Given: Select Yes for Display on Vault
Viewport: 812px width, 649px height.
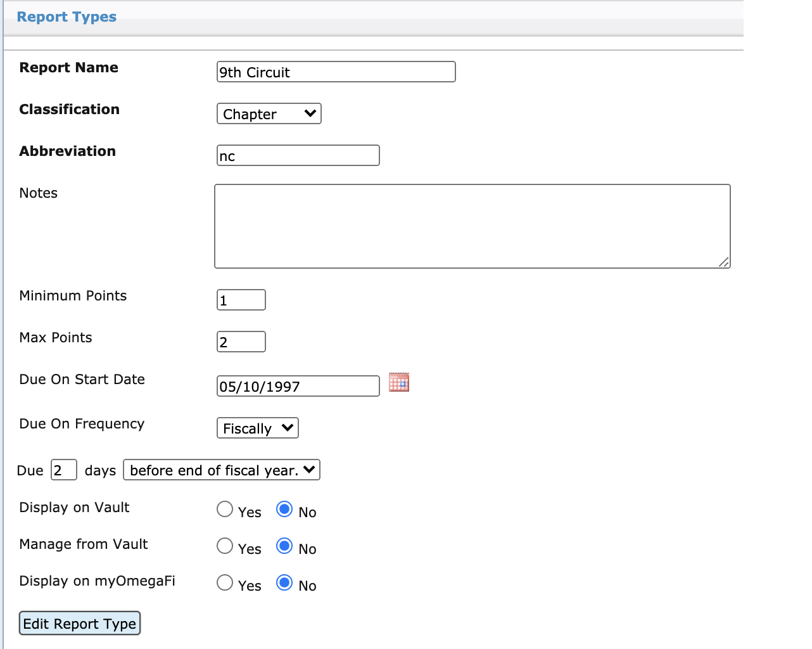Looking at the screenshot, I should click(x=225, y=509).
